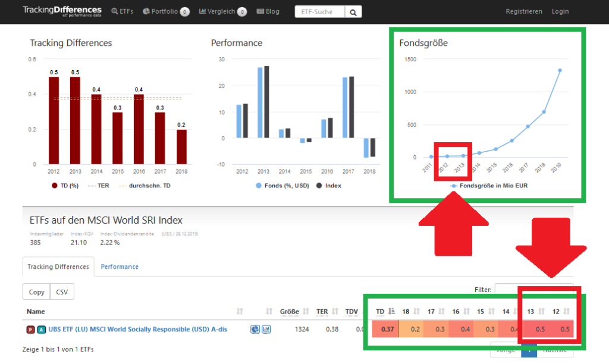Sort by 17 column arrows
Image resolution: width=609 pixels, height=364 pixels.
click(x=442, y=312)
